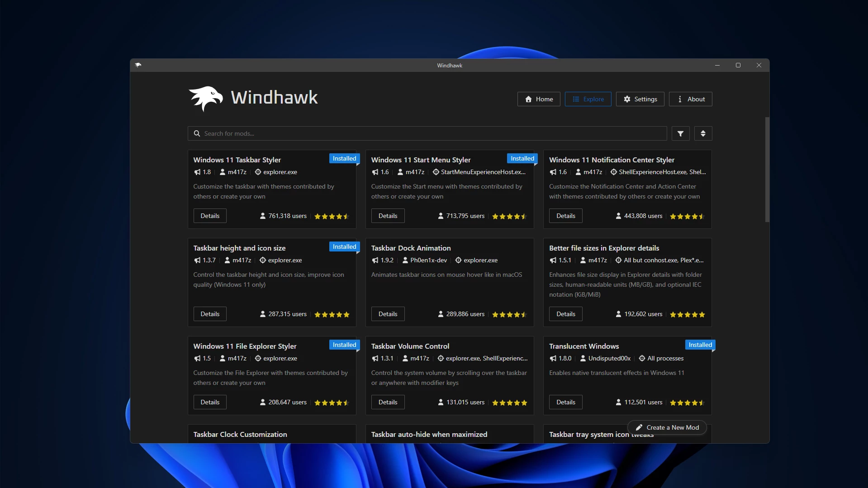Switch to the Explore tab

(x=588, y=99)
